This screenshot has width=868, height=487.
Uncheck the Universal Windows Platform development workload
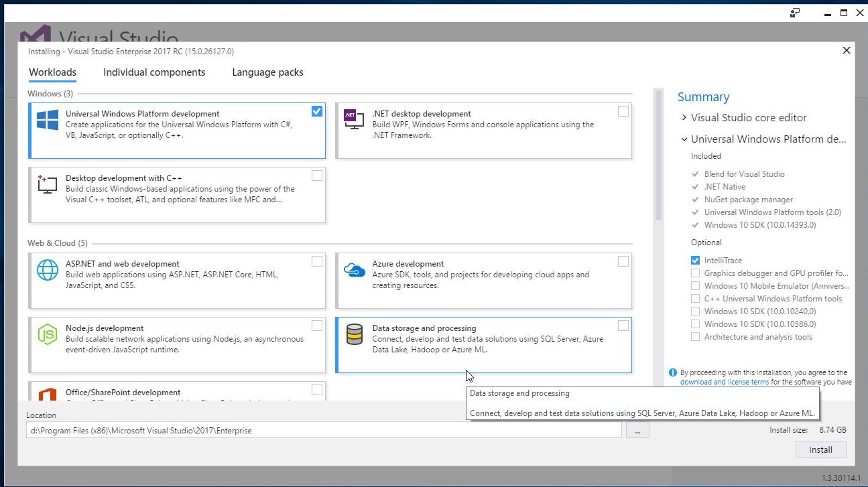(317, 111)
